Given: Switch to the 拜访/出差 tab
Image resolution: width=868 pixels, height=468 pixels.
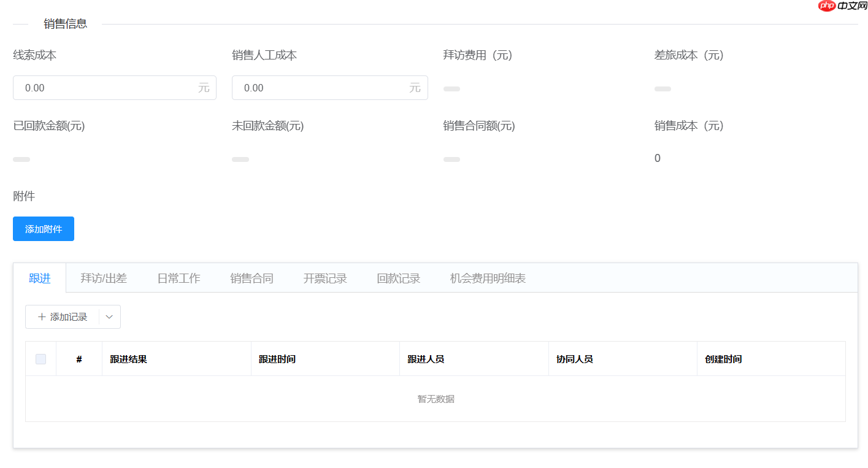Looking at the screenshot, I should click(x=104, y=278).
